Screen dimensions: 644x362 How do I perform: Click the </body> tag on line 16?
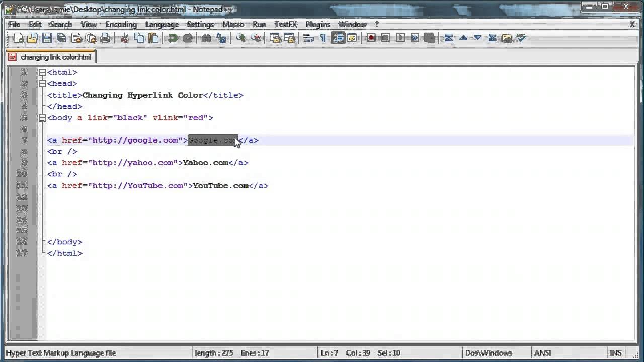[x=64, y=242]
